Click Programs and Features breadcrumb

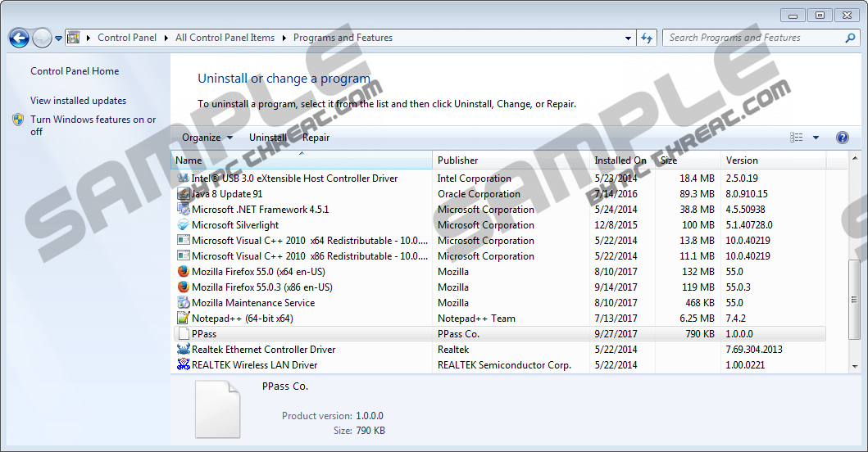(343, 38)
